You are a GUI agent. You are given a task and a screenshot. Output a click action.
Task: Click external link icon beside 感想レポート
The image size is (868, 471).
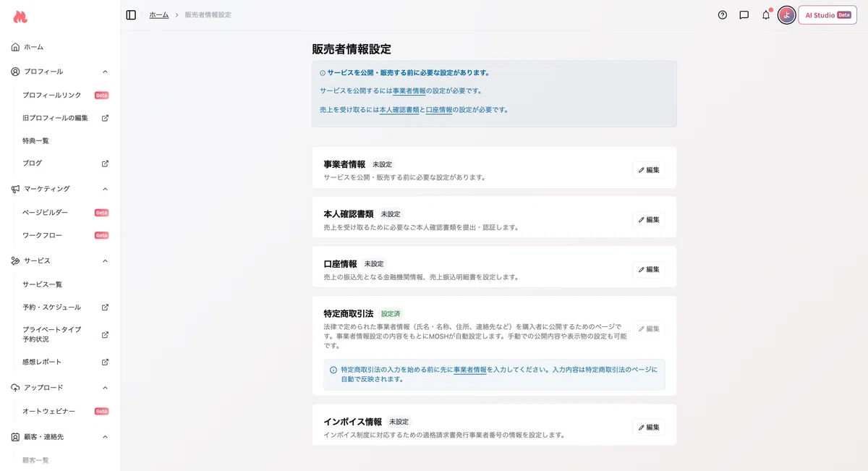[x=105, y=362]
